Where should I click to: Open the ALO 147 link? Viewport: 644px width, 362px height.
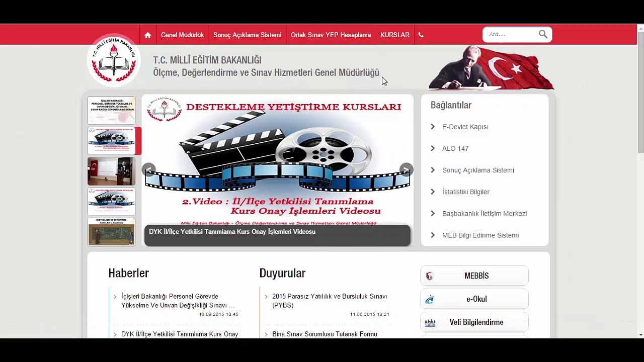click(x=455, y=148)
